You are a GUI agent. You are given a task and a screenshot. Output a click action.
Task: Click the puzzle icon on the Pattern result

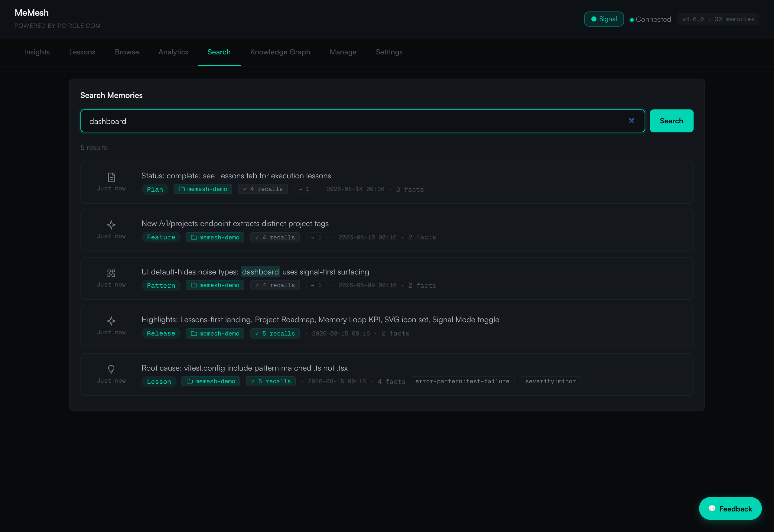pos(111,273)
